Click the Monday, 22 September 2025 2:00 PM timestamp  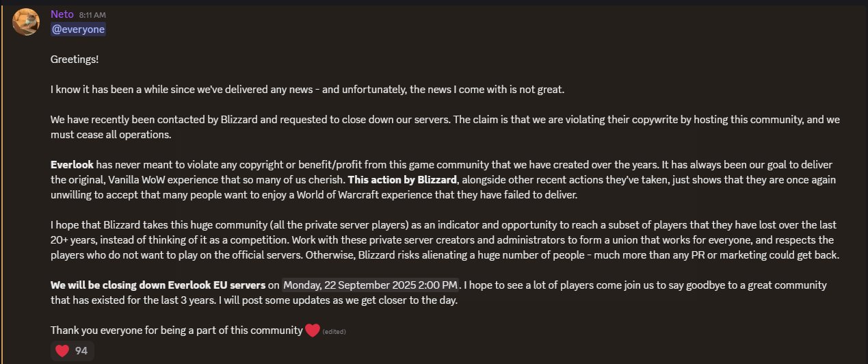pyautogui.click(x=371, y=285)
